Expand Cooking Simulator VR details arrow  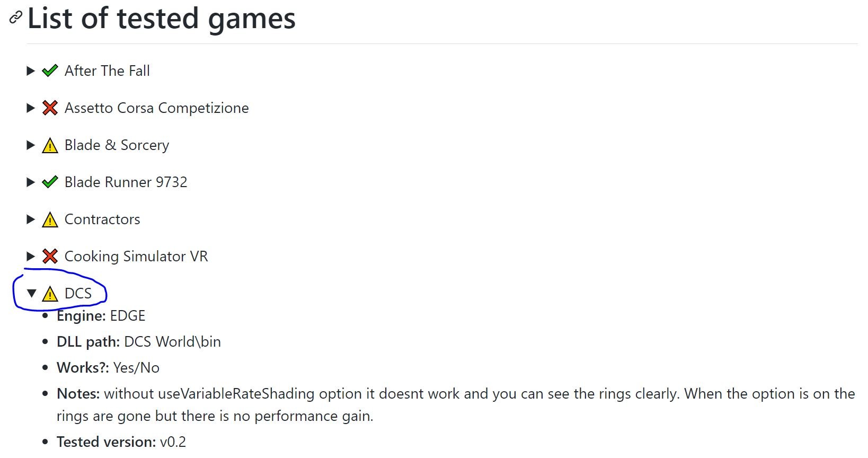[31, 257]
